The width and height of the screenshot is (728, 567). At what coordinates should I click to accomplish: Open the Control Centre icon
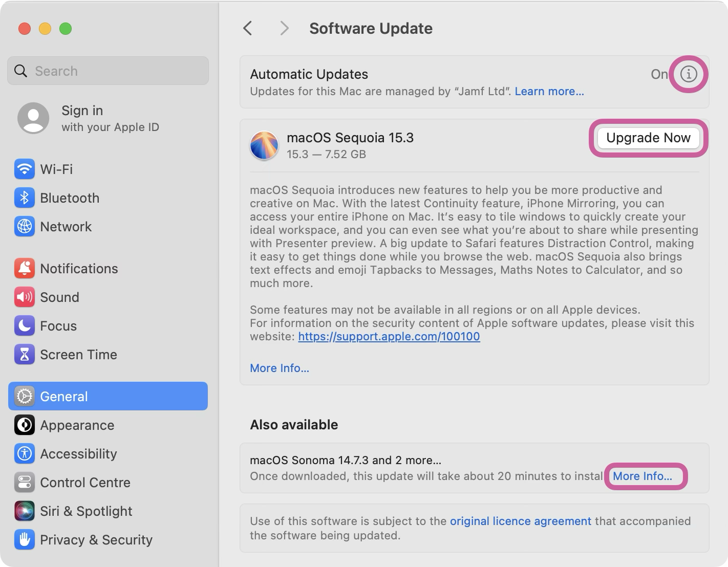[25, 482]
